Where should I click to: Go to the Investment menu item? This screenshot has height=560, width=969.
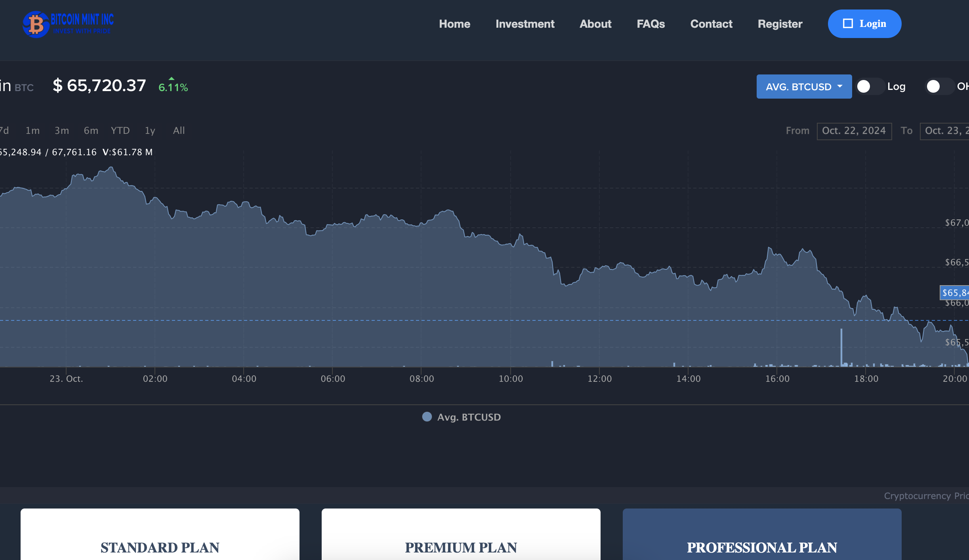[x=525, y=24]
